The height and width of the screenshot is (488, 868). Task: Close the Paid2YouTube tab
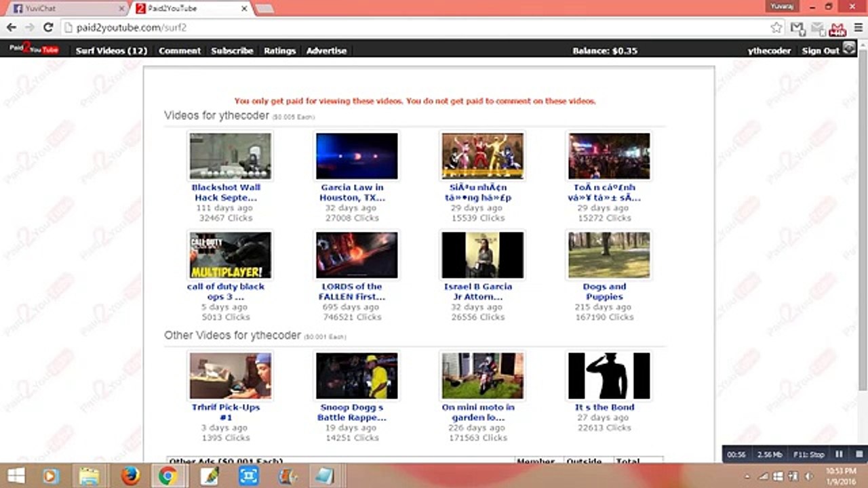(x=244, y=9)
